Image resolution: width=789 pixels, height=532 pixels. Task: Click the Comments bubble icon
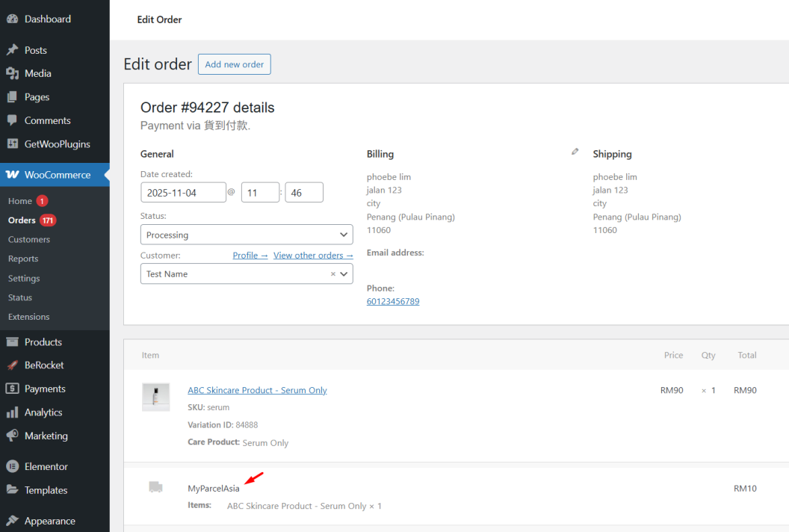pos(12,120)
